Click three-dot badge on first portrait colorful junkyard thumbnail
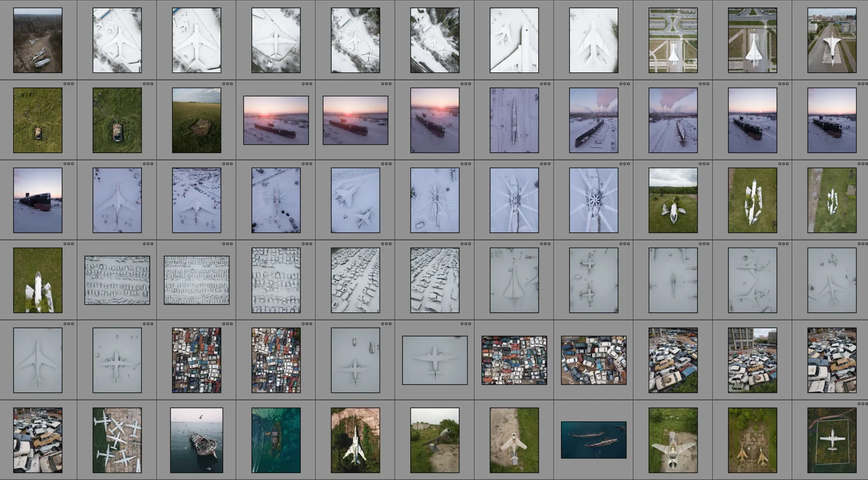868x480 pixels. click(x=227, y=324)
